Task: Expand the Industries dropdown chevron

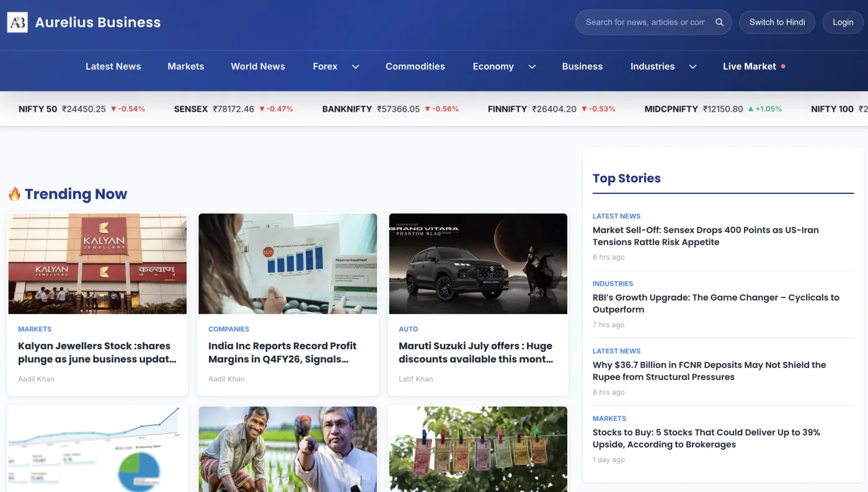Action: (x=693, y=67)
